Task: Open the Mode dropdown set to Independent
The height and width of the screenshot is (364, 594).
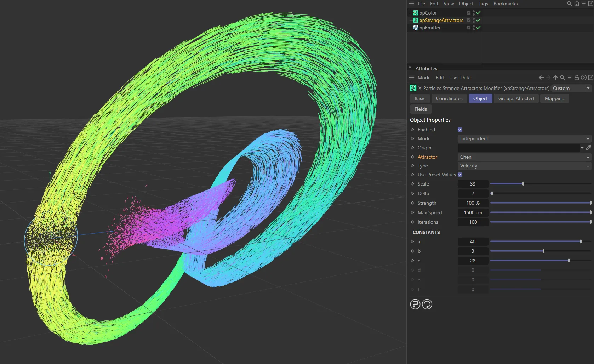Action: pos(524,138)
